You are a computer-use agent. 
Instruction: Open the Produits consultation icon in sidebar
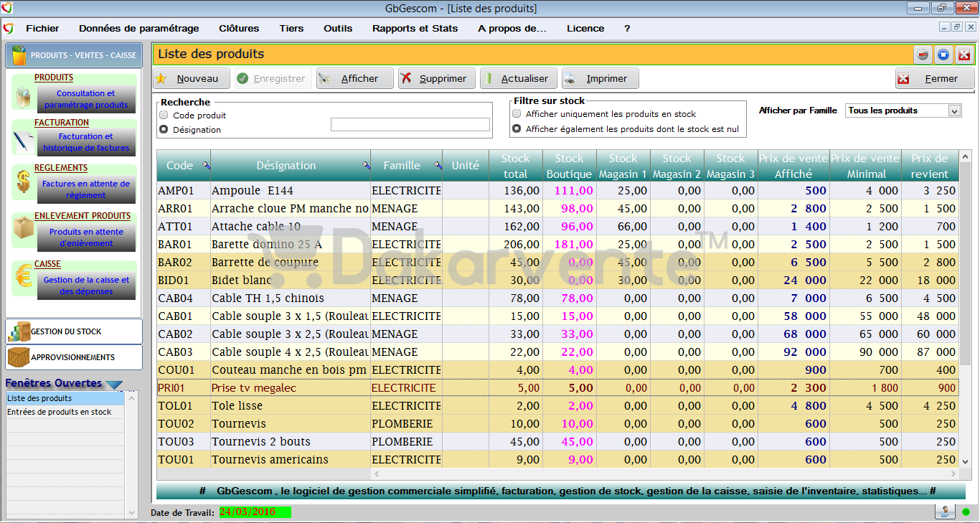click(23, 97)
